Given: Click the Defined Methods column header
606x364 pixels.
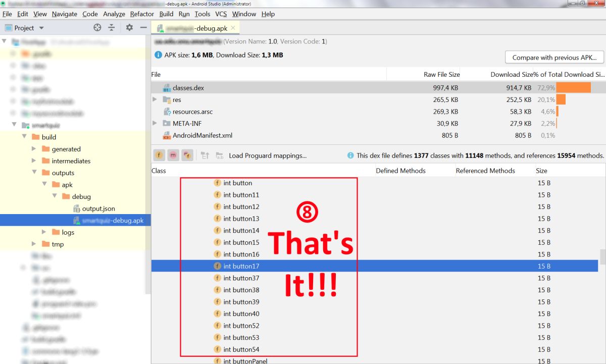Looking at the screenshot, I should (x=401, y=171).
